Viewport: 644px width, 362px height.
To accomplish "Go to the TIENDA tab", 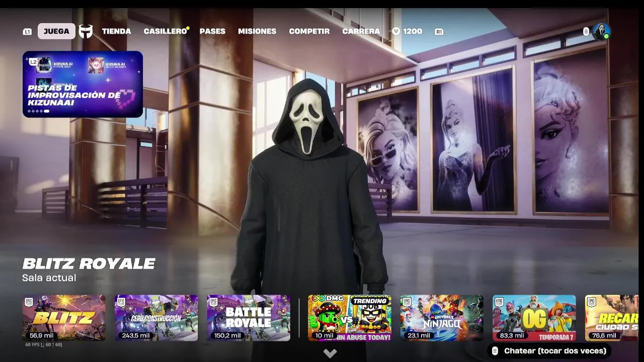I will (x=116, y=31).
